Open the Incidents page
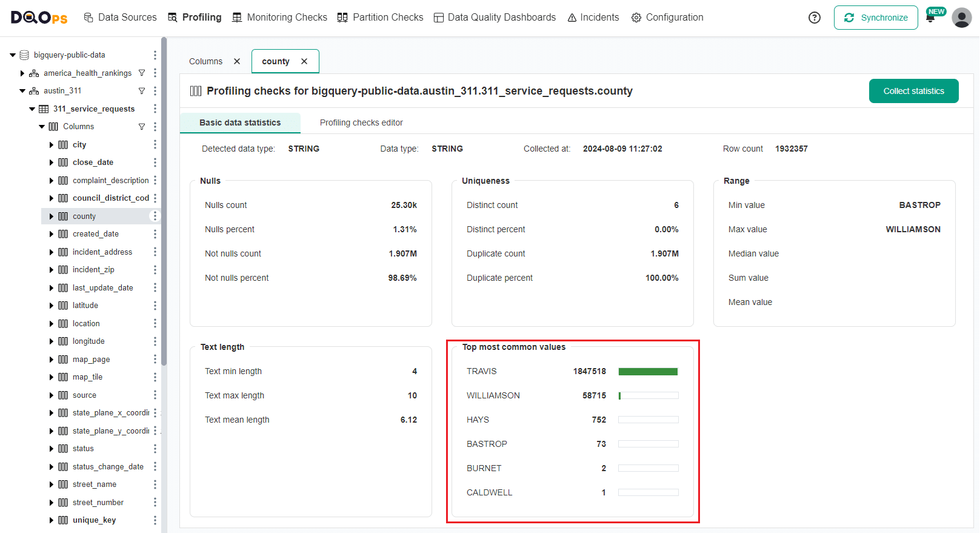The height and width of the screenshot is (533, 980). [593, 18]
